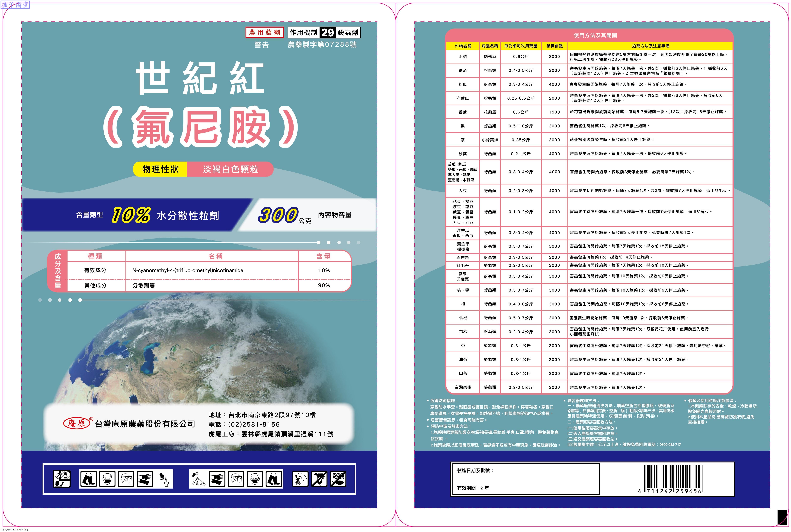Click the crossed-out livestock and poultry pictogram

(319, 479)
